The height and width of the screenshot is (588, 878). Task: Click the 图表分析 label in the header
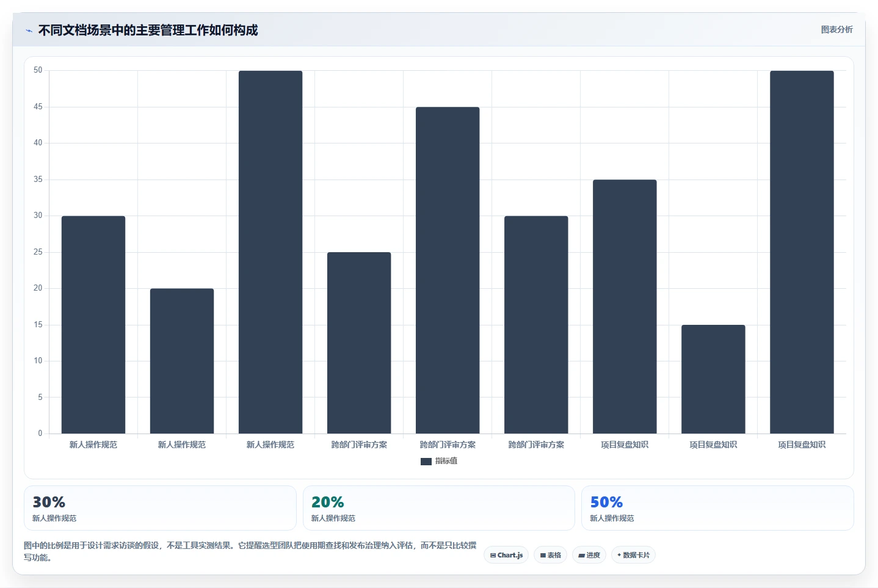[836, 29]
